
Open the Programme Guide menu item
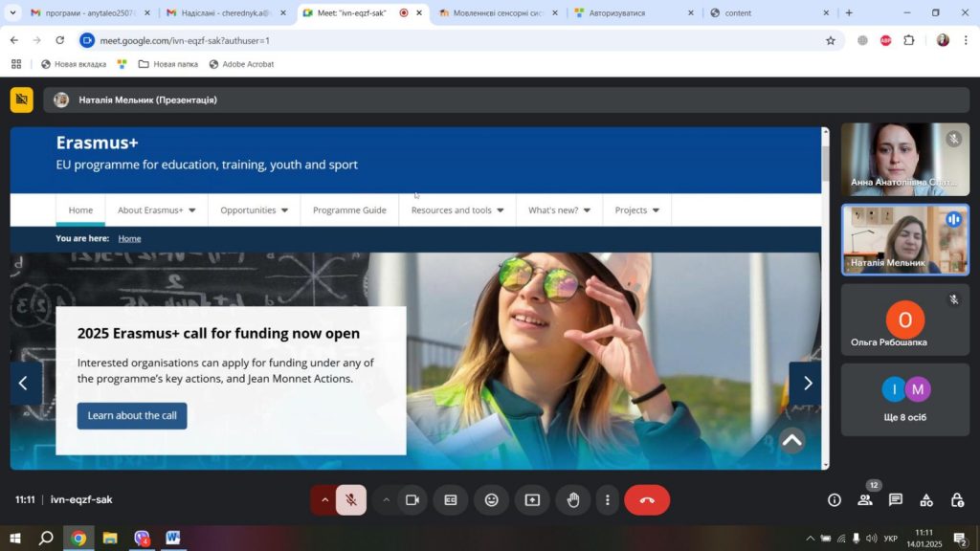pyautogui.click(x=349, y=210)
